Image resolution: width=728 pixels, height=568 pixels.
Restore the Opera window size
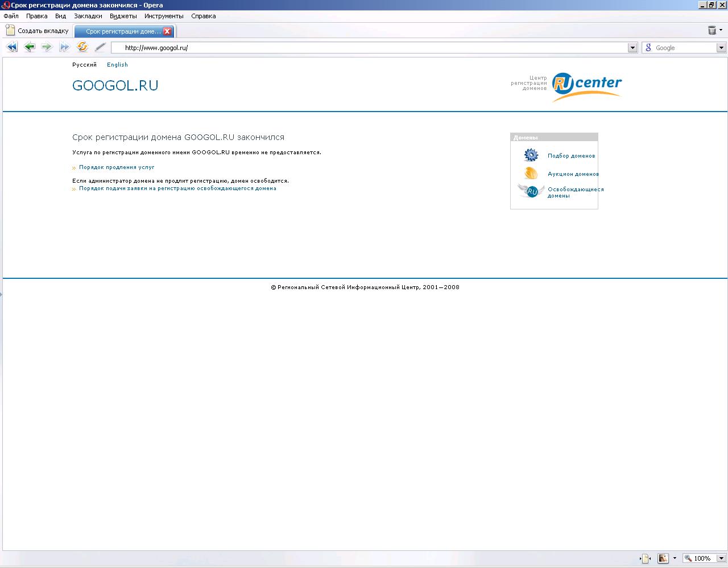pos(712,5)
